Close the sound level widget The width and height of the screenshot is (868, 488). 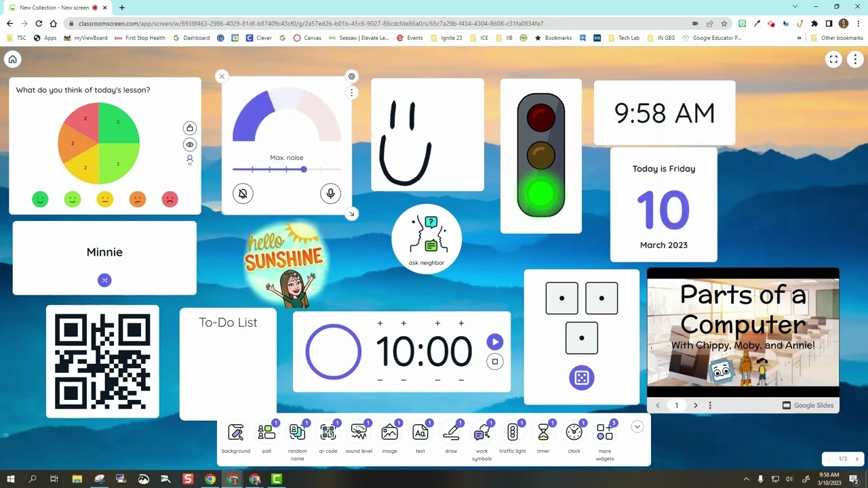click(x=222, y=76)
